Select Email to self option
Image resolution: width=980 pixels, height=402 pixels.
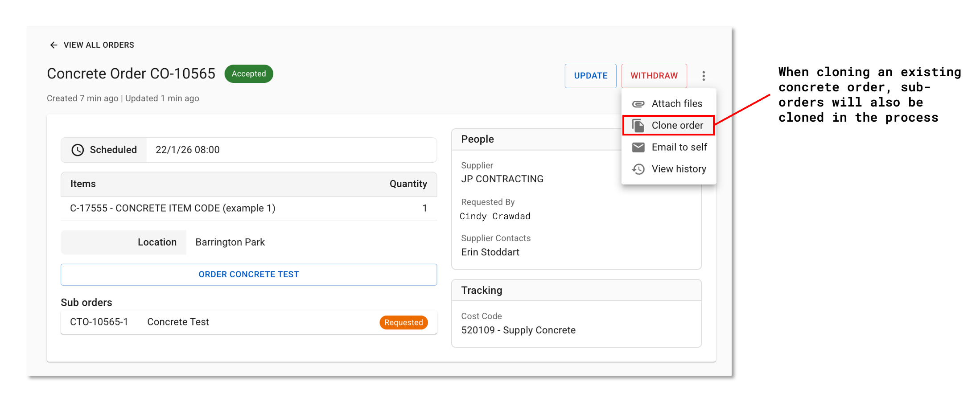(x=679, y=148)
